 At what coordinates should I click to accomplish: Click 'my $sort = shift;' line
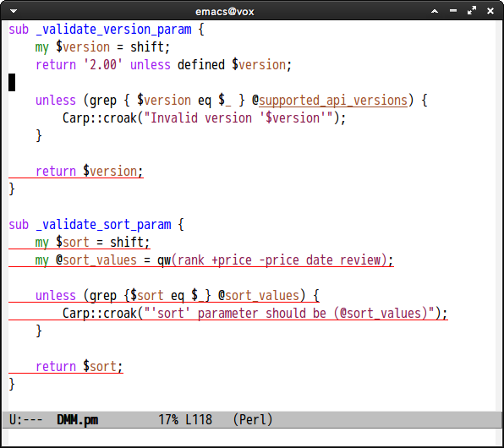click(92, 243)
